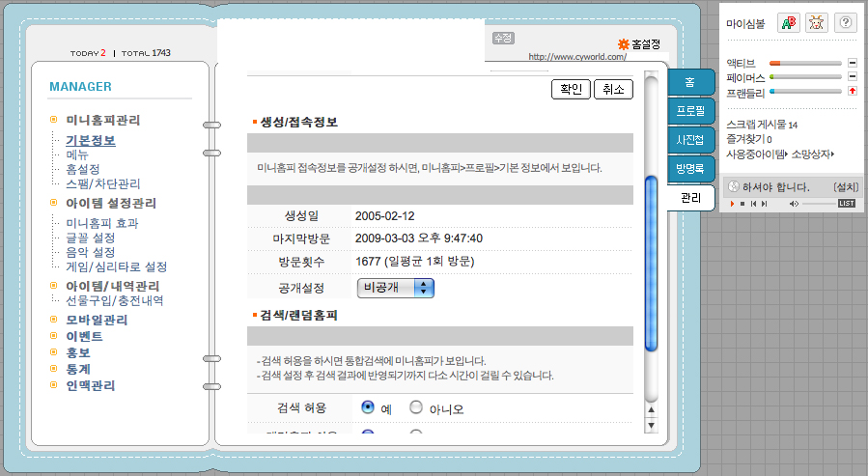Viewport: 868px width, 476px height.
Task: Skip to previous track in music player
Action: click(753, 204)
